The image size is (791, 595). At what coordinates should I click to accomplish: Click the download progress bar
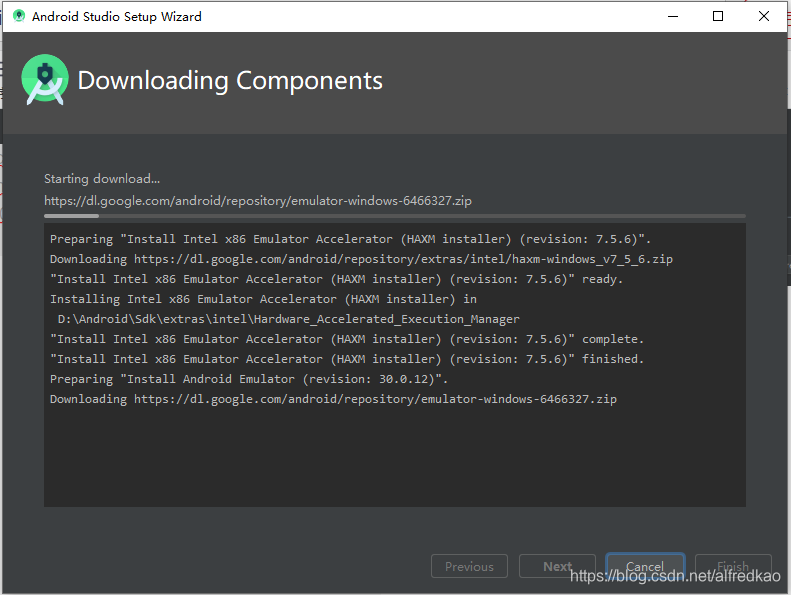[394, 216]
